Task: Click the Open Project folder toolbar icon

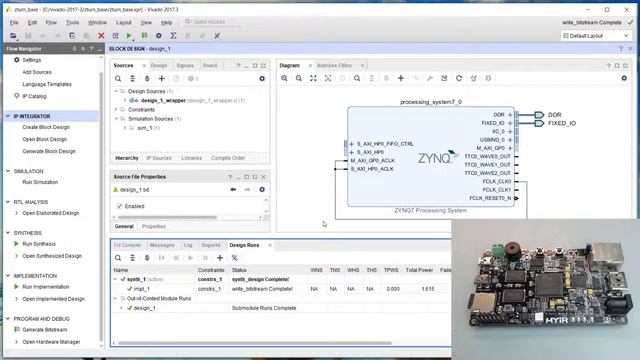Action: pyautogui.click(x=13, y=36)
